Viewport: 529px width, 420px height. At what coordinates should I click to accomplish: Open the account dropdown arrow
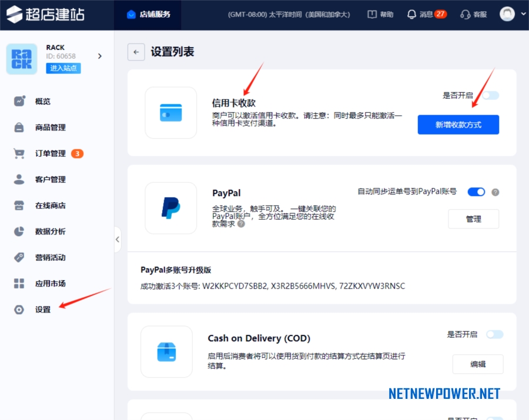pyautogui.click(x=523, y=14)
